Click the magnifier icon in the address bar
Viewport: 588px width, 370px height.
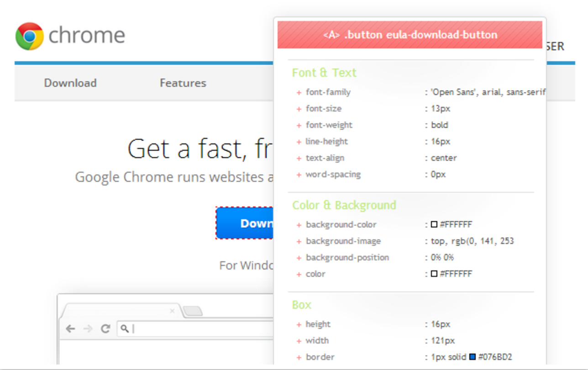(124, 328)
